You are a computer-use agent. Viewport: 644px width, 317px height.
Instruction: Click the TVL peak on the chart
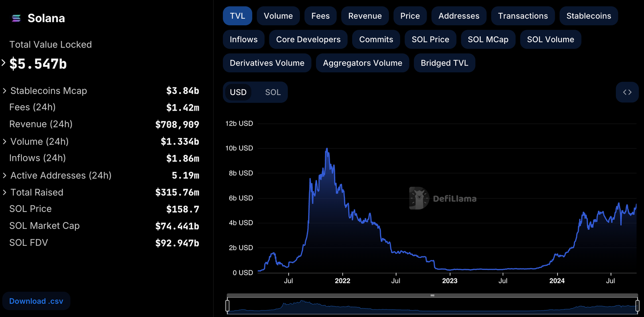pyautogui.click(x=327, y=149)
